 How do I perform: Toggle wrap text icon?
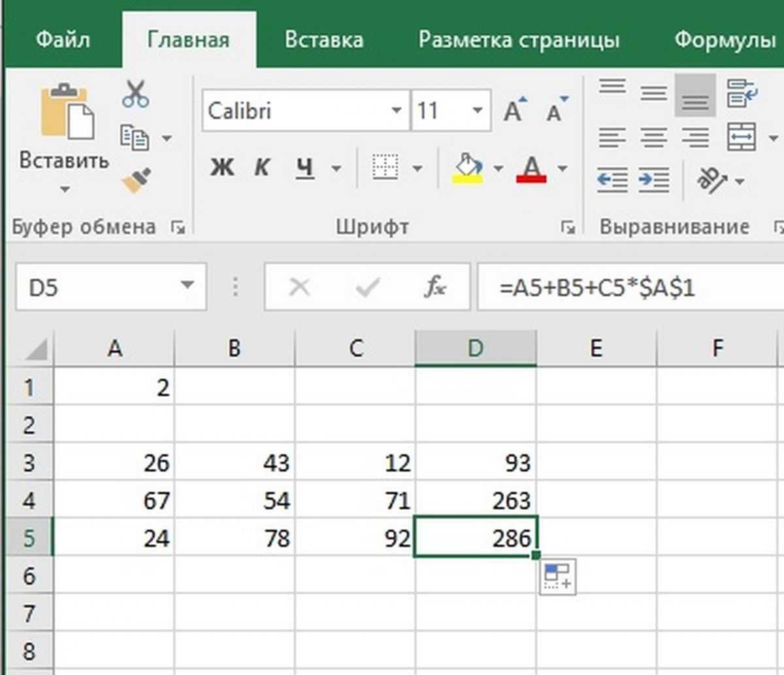pos(742,93)
